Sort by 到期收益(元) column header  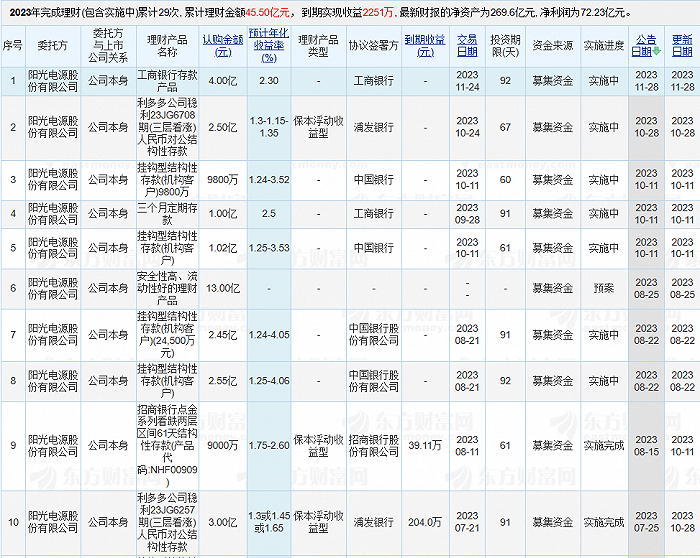click(425, 46)
